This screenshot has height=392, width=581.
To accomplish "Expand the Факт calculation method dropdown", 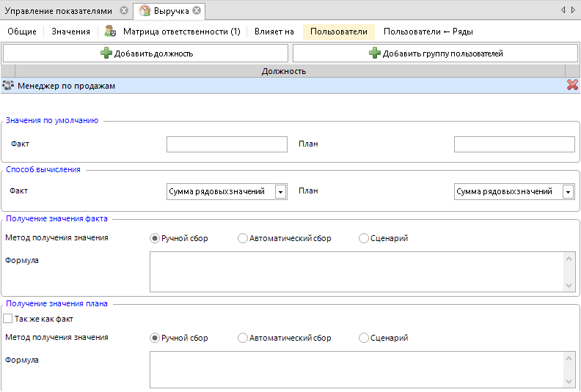I will point(280,191).
